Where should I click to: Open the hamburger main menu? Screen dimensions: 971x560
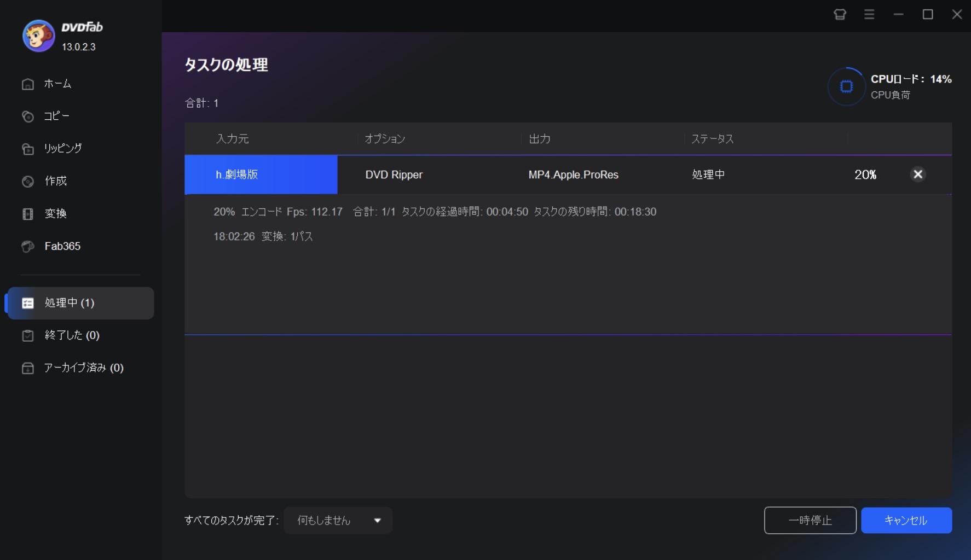coord(869,14)
